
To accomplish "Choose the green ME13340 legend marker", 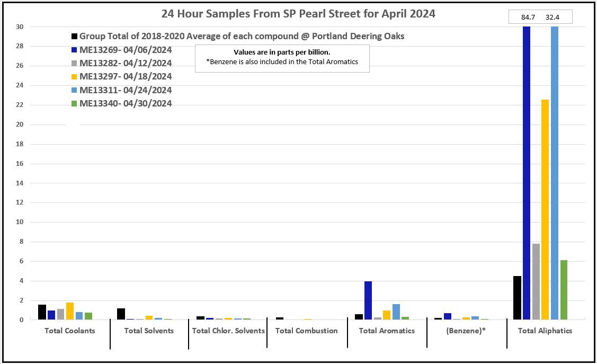I will tap(75, 104).
